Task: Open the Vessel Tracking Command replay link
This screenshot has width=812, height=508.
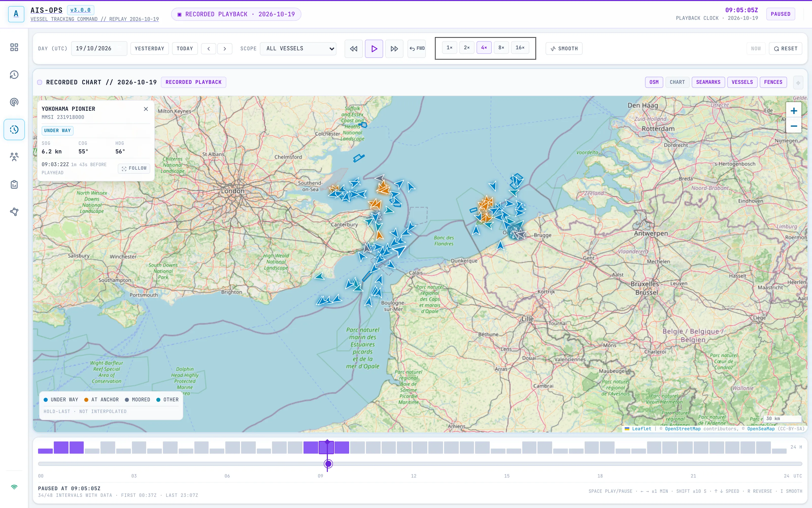Action: [x=95, y=19]
